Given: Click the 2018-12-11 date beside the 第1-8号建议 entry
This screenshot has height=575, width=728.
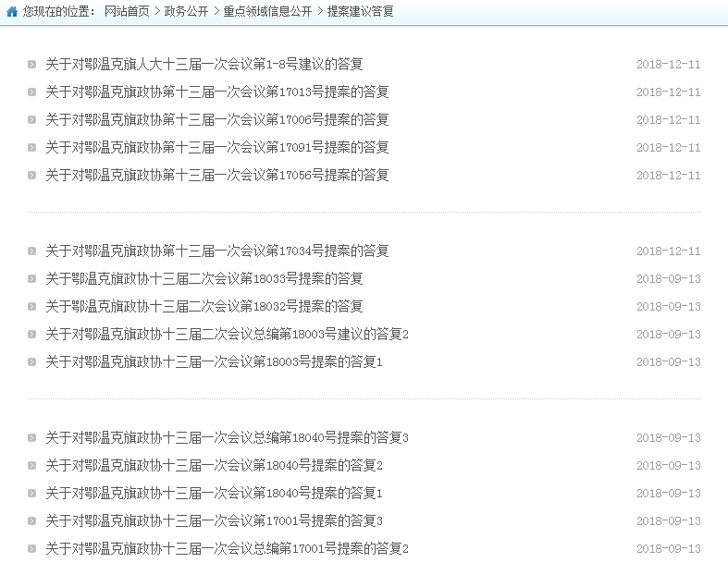Looking at the screenshot, I should [668, 65].
